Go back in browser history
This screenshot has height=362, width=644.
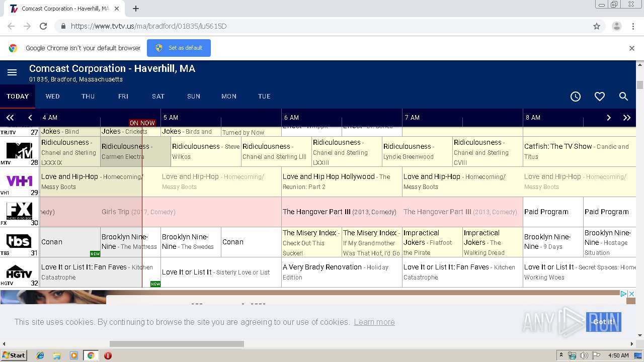11,26
